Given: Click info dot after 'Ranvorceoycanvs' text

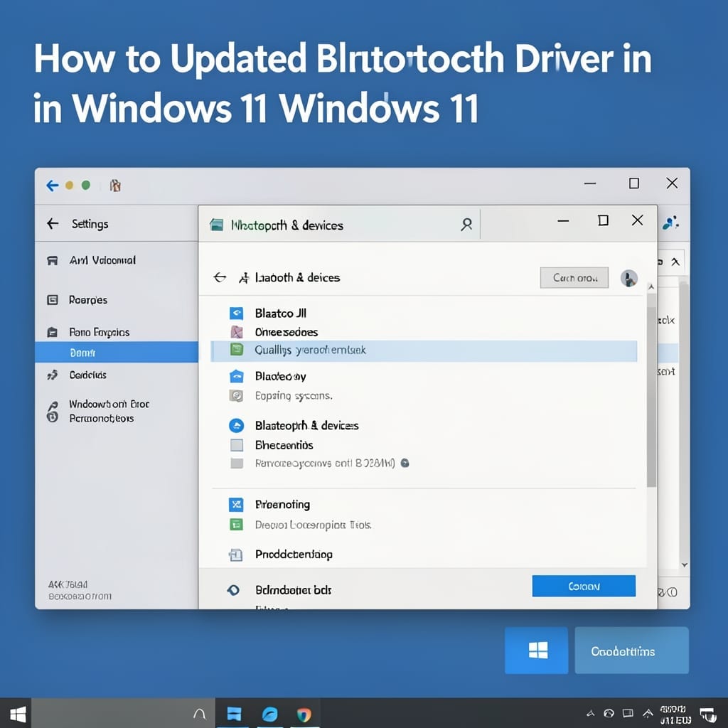Looking at the screenshot, I should [405, 463].
